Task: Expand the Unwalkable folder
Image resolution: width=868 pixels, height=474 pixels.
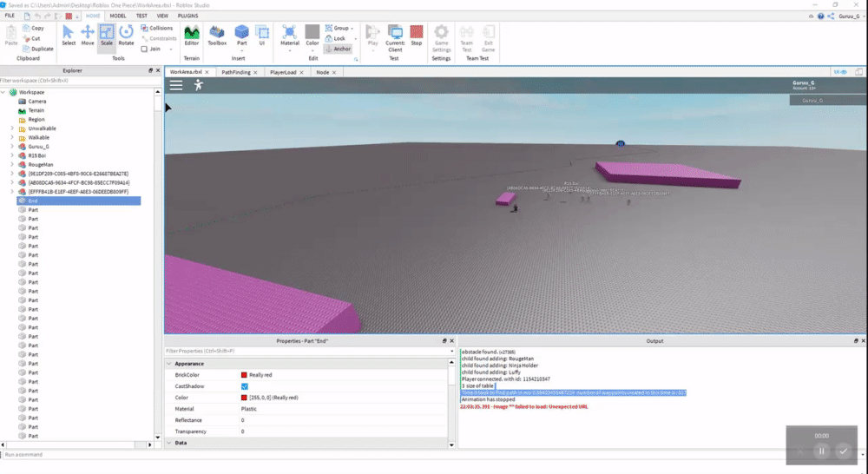Action: point(12,128)
